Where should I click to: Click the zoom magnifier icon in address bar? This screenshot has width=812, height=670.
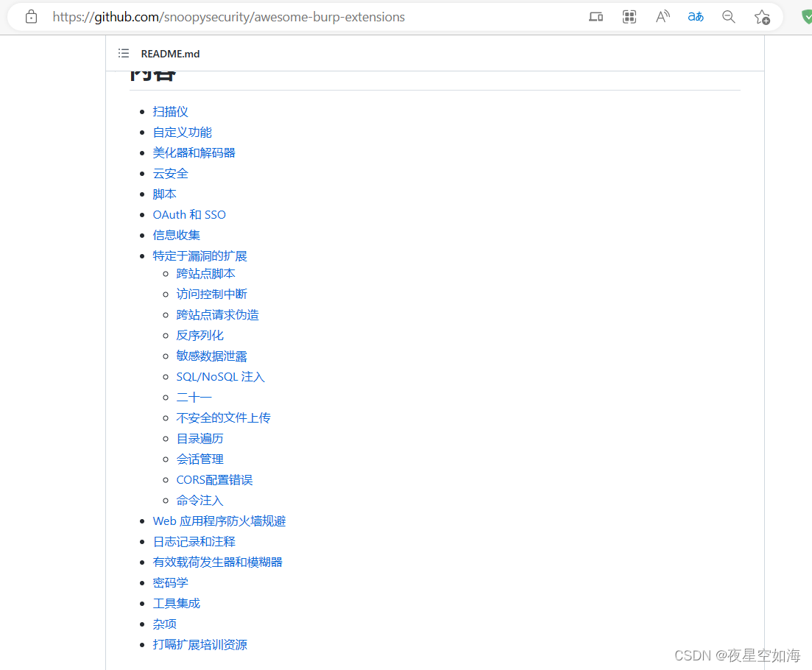coord(729,17)
